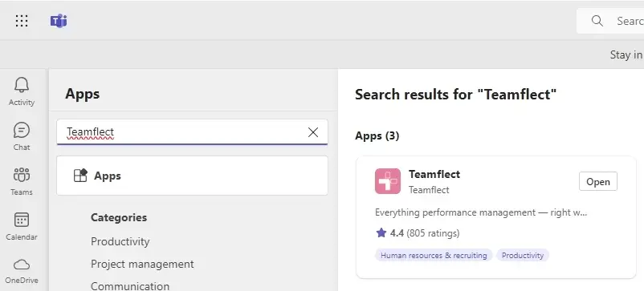The height and width of the screenshot is (291, 644).
Task: Click the Human resources & recruiting tag
Action: tap(434, 256)
